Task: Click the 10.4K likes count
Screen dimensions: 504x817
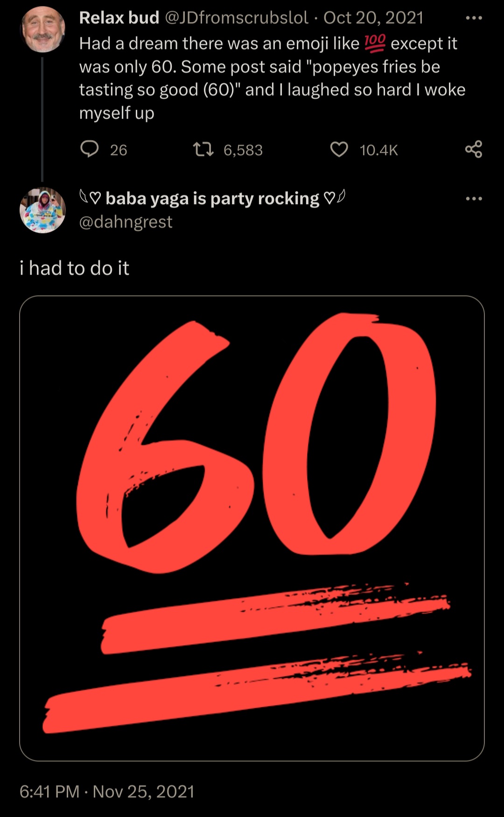Action: [x=378, y=150]
